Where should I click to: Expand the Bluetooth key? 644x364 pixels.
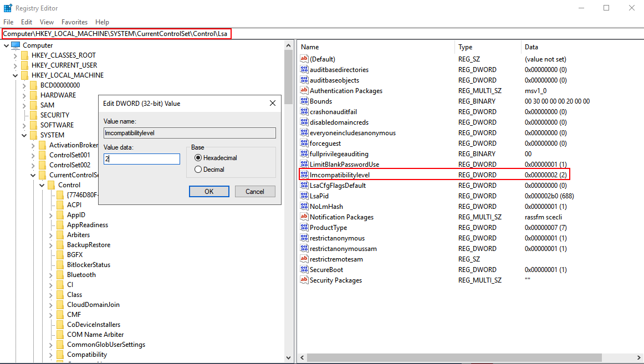[x=51, y=275]
